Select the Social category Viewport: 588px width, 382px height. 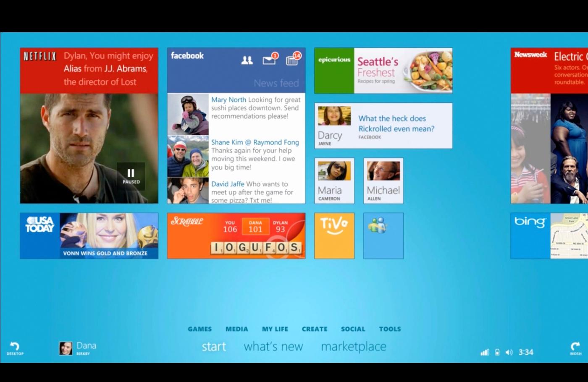coord(353,329)
